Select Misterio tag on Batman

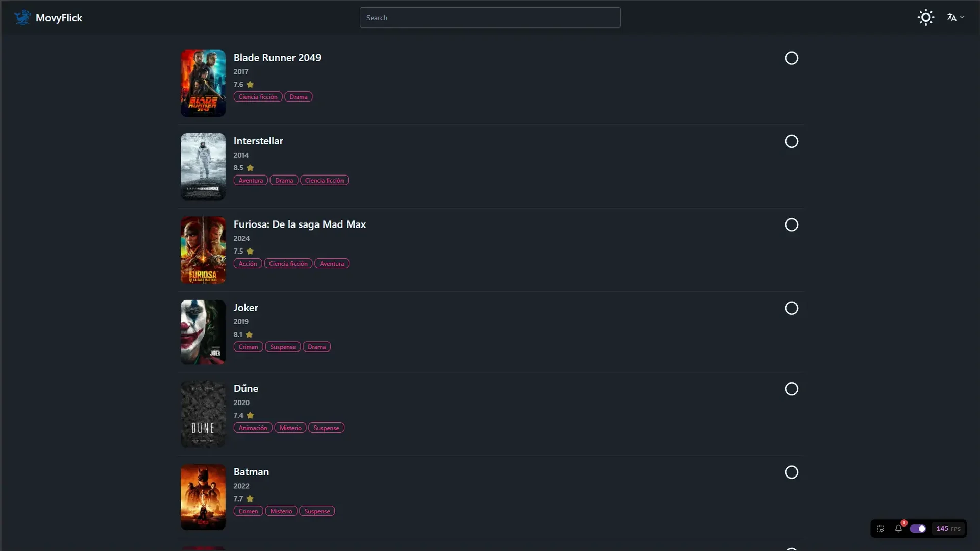tap(281, 511)
